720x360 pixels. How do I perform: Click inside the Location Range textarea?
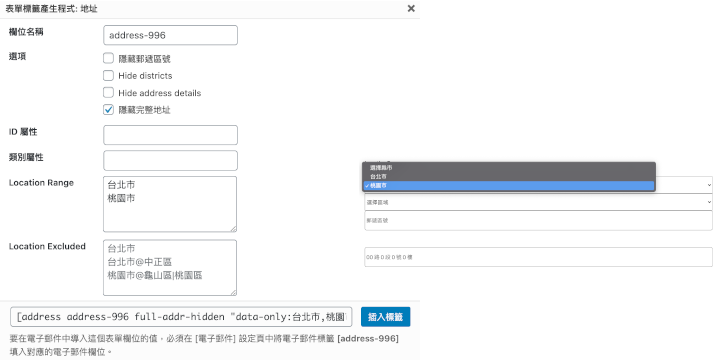(x=170, y=204)
